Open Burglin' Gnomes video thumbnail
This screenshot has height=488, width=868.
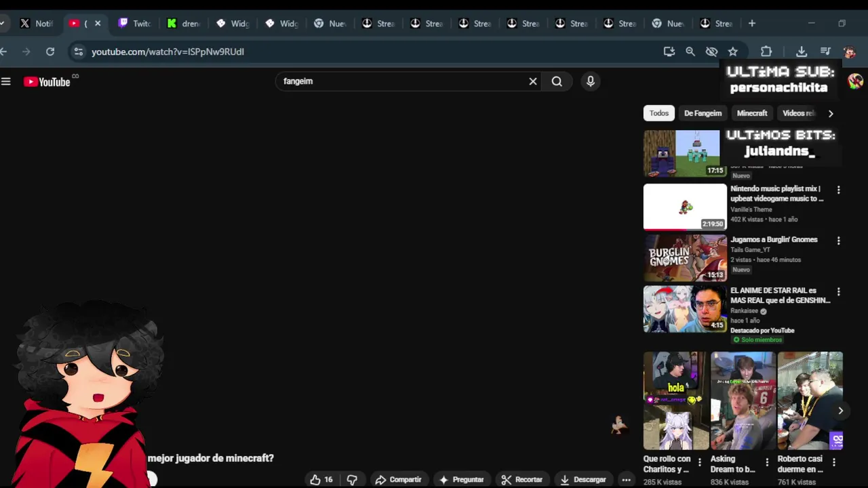coord(685,258)
